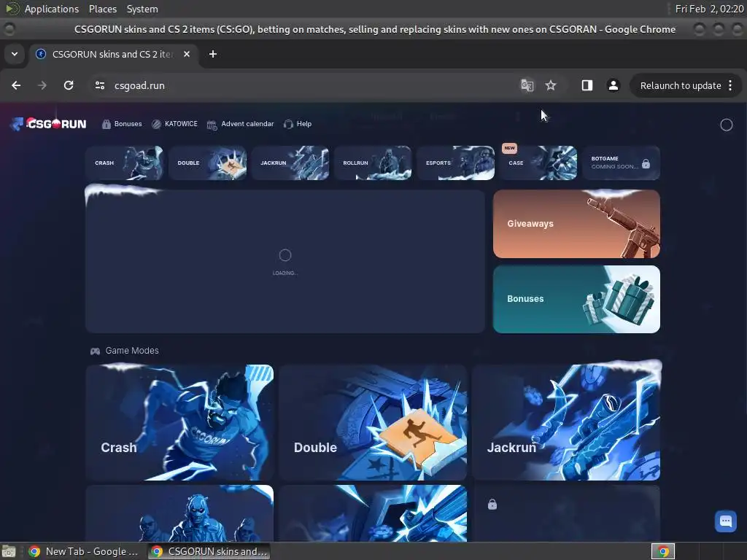This screenshot has width=747, height=560.
Task: Click the Advent calendar icon
Action: [x=212, y=125]
